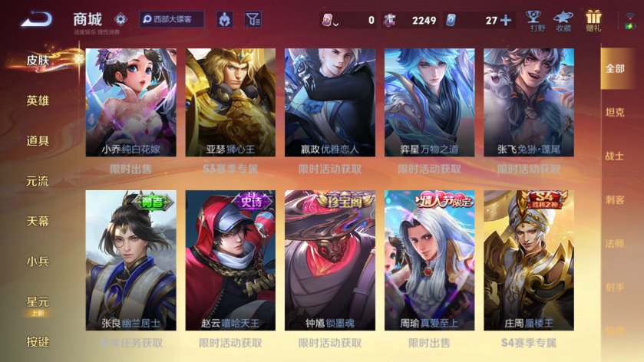Open the 收藏 favorites icon
This screenshot has height=362, width=644.
563,21
